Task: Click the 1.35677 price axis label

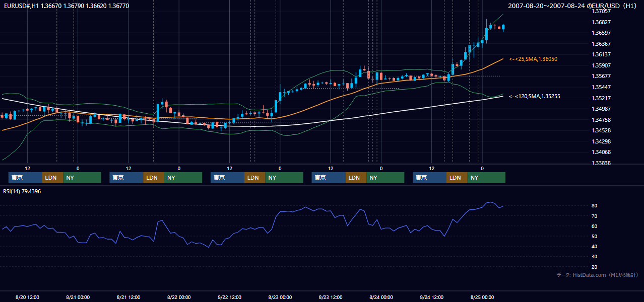Action: click(x=601, y=76)
